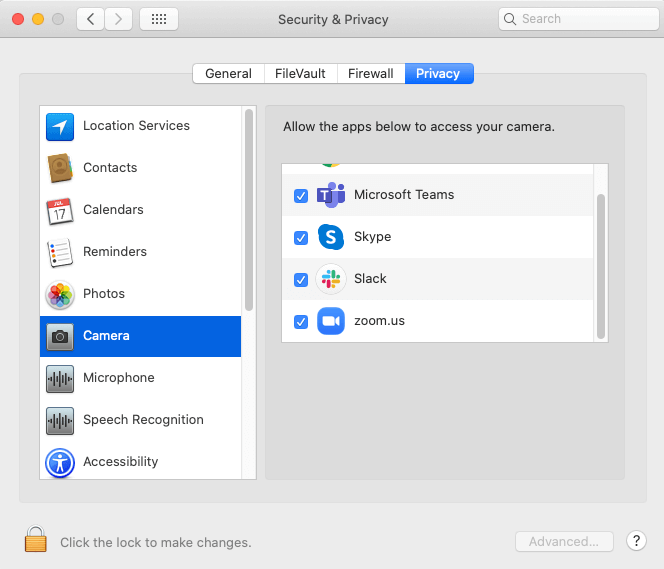The width and height of the screenshot is (664, 569).
Task: Select the Contacts label
Action: [110, 168]
